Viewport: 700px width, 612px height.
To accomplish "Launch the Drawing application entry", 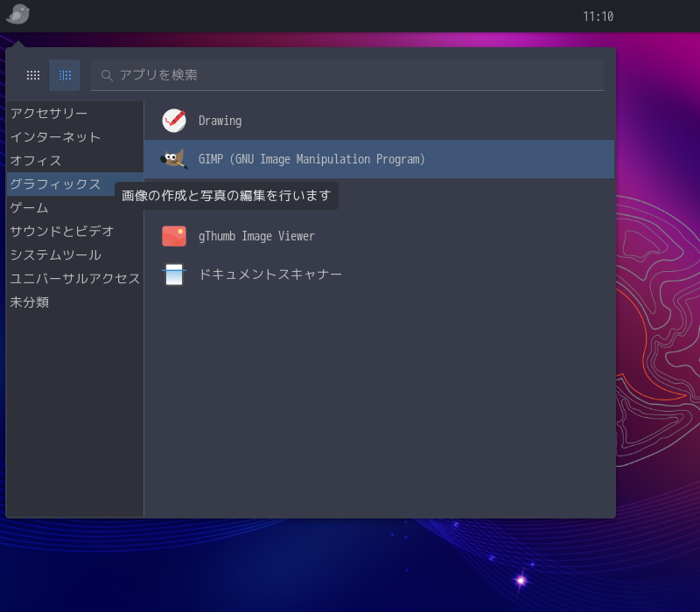I will [x=379, y=121].
